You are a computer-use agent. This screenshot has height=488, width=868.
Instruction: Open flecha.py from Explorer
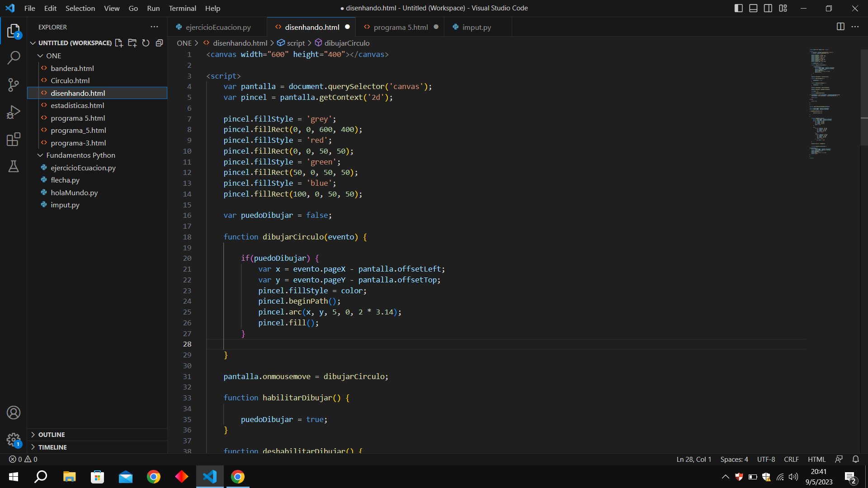pos(65,180)
